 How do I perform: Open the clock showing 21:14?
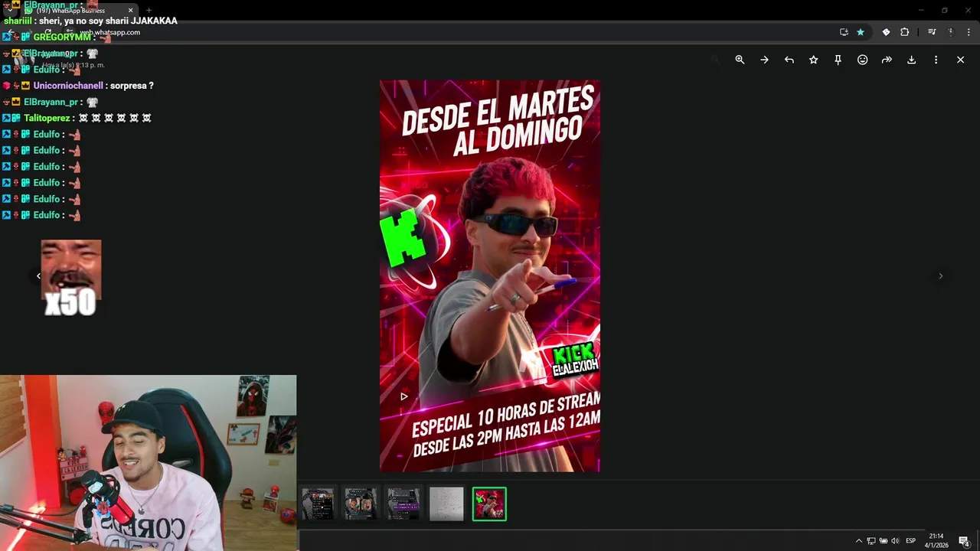(938, 540)
